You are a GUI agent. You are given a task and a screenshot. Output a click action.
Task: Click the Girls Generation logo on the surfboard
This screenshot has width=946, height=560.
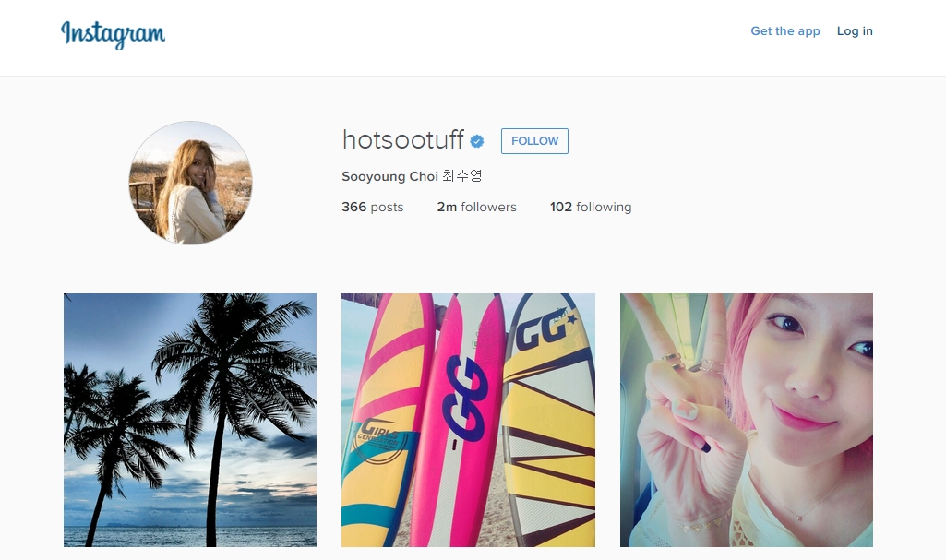[x=378, y=440]
